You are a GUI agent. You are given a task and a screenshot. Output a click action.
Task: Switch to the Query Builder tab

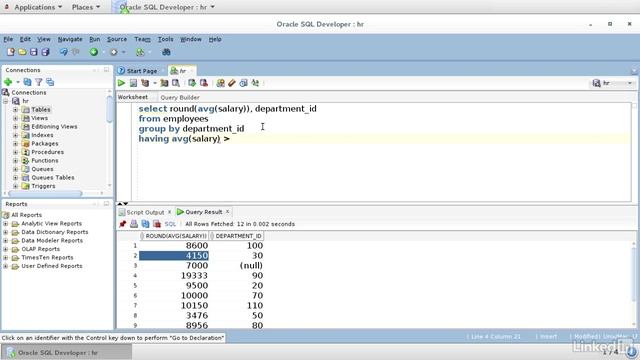[x=180, y=98]
